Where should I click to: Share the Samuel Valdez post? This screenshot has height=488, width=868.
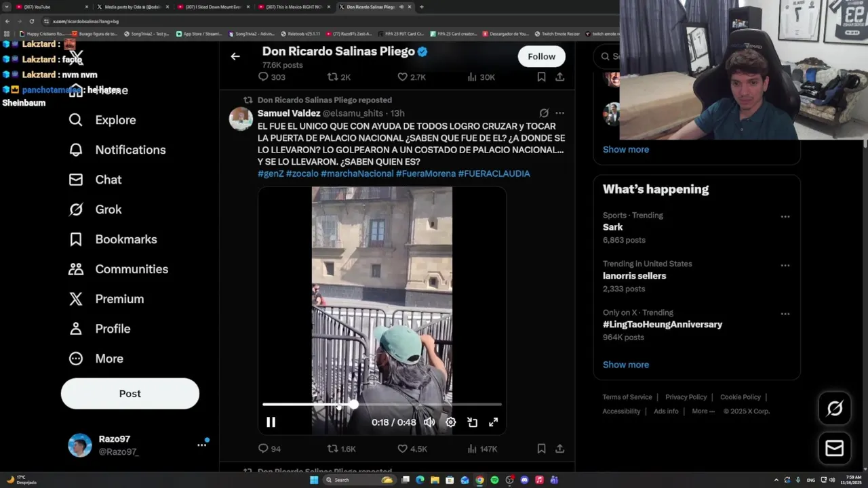559,449
